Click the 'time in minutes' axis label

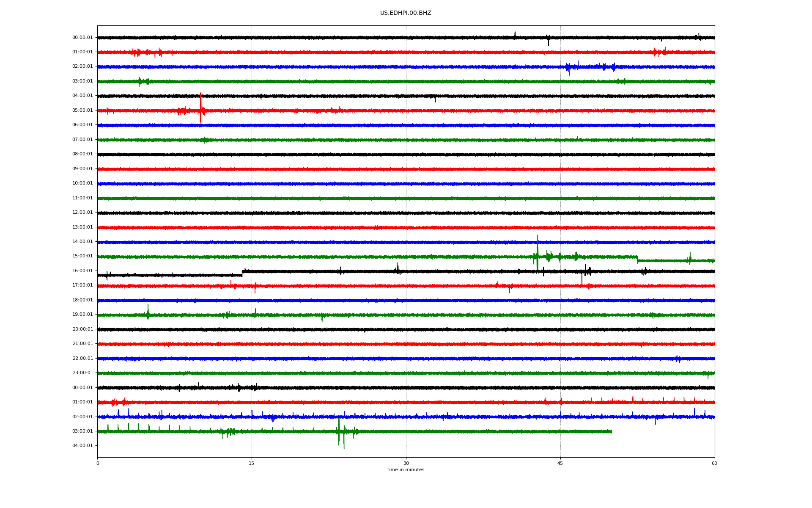pyautogui.click(x=406, y=469)
